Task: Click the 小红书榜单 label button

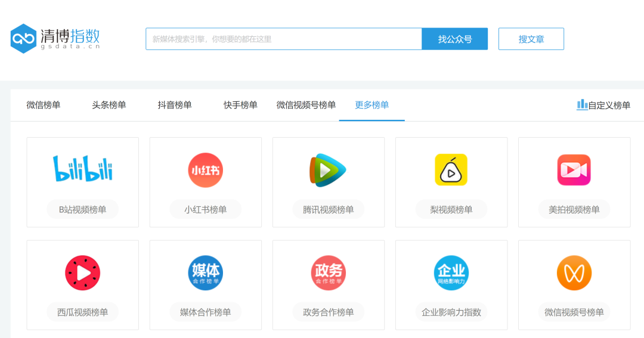Action: pyautogui.click(x=205, y=209)
